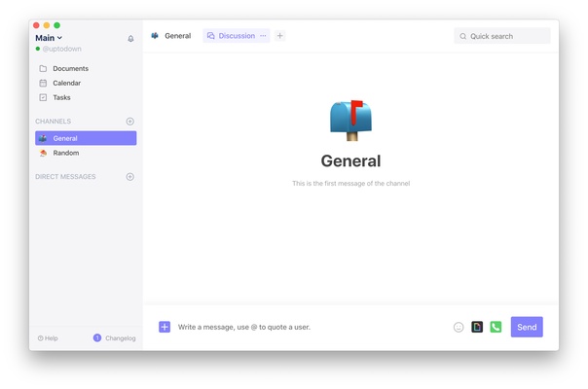The image size is (588, 389).
Task: Expand the Main workspace dropdown
Action: (49, 38)
